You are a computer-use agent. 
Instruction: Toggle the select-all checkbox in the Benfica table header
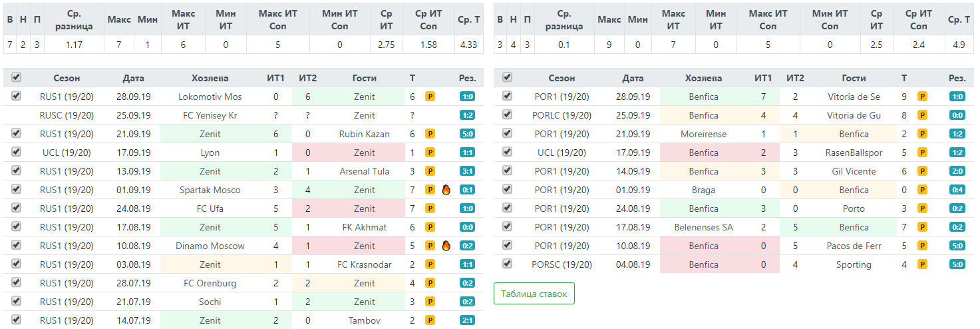point(507,78)
